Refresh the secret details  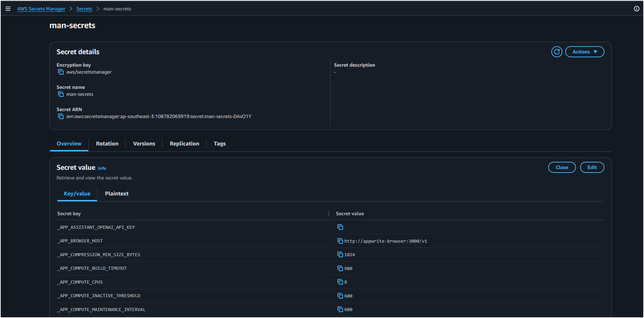tap(557, 52)
